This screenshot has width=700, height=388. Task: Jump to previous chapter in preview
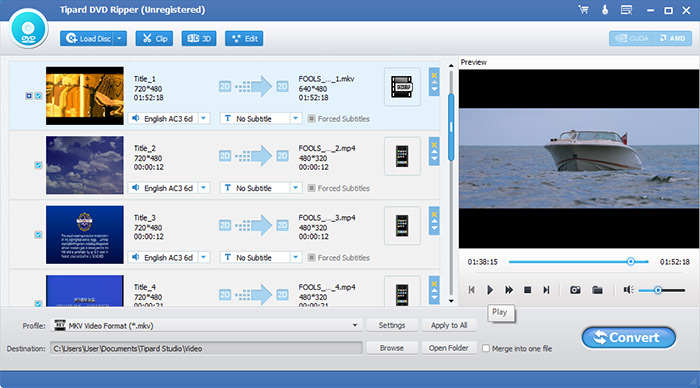pos(472,290)
